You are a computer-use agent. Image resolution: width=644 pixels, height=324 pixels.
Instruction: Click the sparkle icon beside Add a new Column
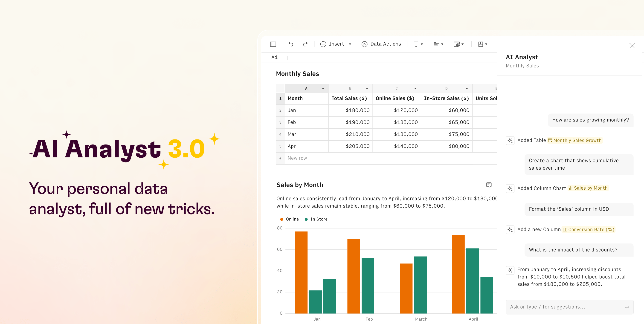tap(510, 229)
